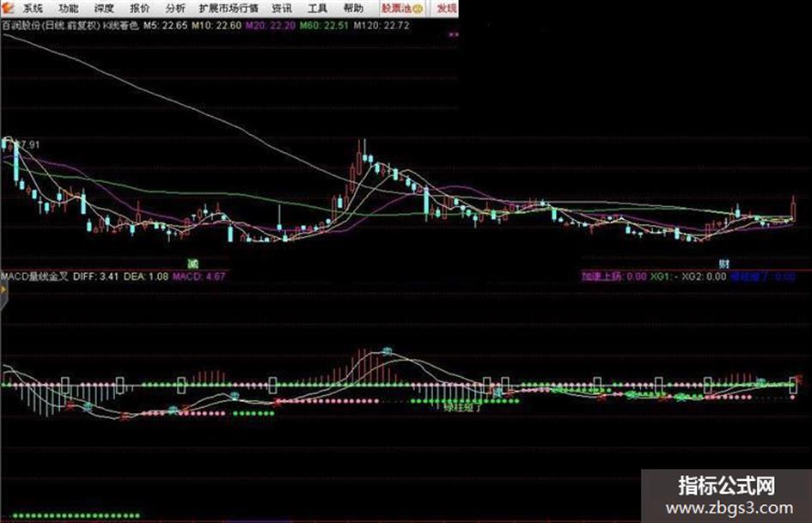The image size is (812, 523).
Task: Open the 资讯 menu
Action: (282, 9)
